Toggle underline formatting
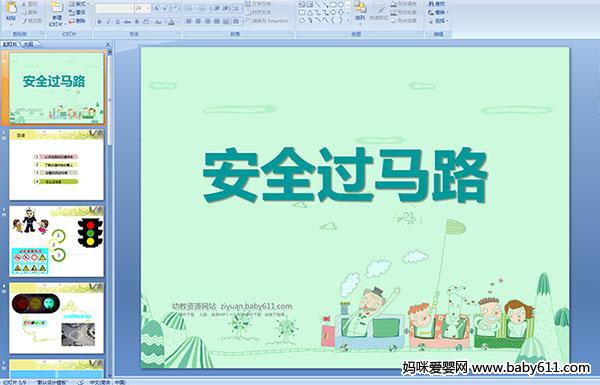Screen dimensions: 600x385 117,22
